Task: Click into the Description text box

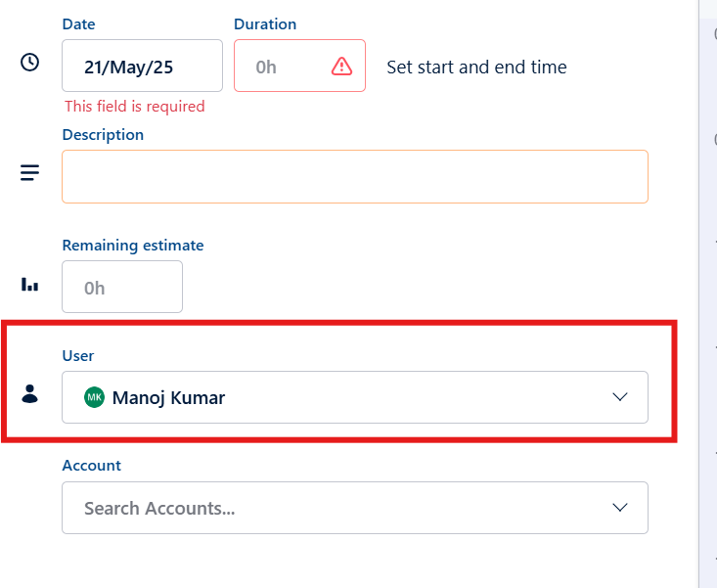Action: 354,176
